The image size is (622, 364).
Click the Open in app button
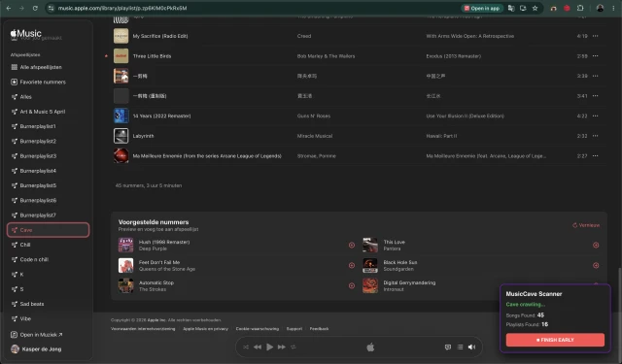pyautogui.click(x=482, y=8)
